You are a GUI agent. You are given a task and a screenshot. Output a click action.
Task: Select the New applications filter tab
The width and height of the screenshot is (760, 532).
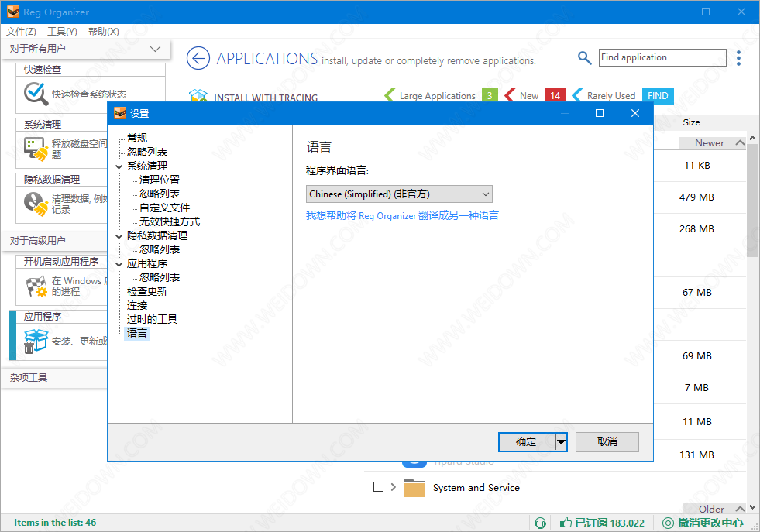[x=535, y=95]
